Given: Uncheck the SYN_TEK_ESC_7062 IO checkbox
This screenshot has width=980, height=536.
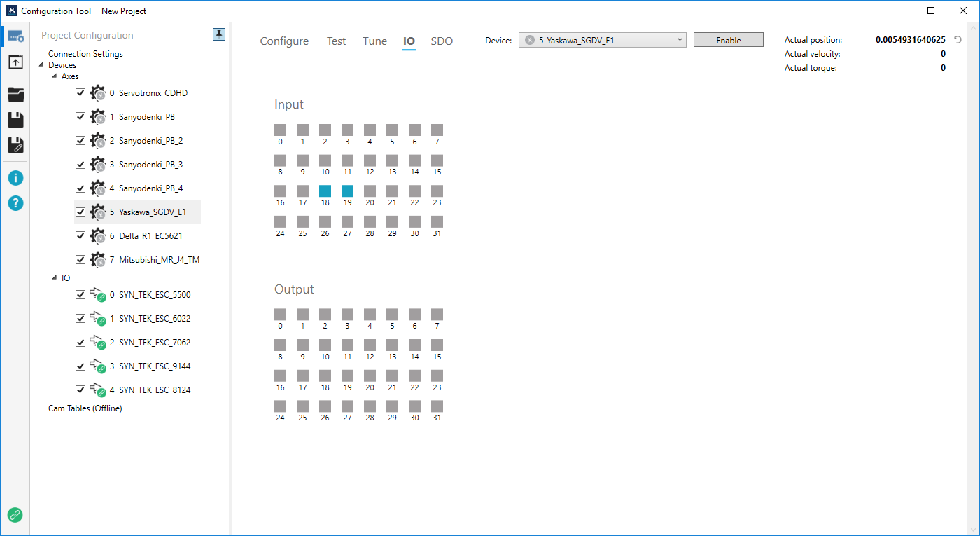Looking at the screenshot, I should (x=80, y=343).
